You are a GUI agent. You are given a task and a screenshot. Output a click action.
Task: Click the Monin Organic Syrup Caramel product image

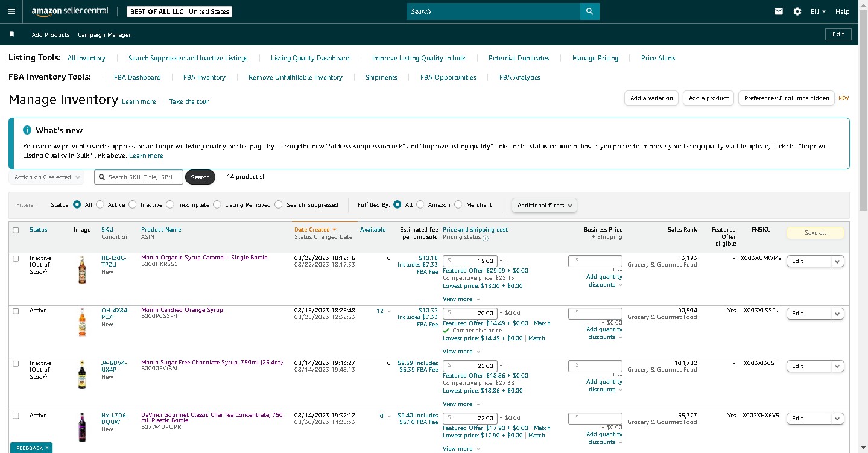pyautogui.click(x=82, y=270)
